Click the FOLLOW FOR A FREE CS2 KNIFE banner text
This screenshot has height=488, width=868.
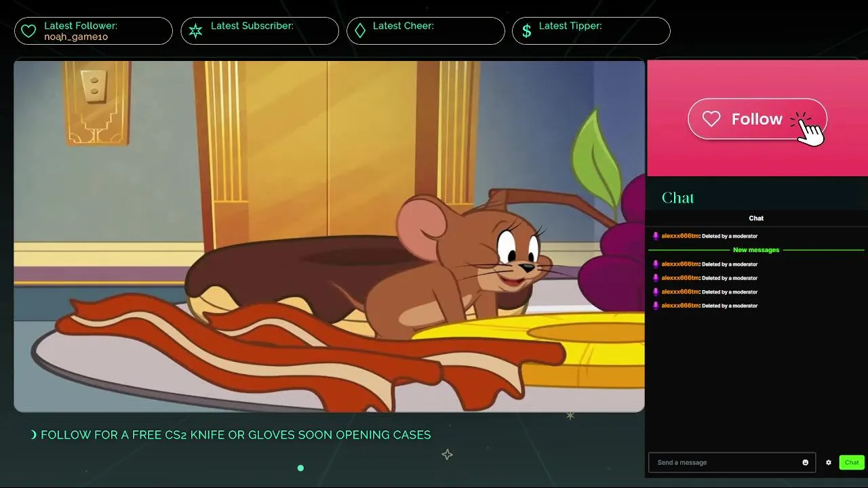click(x=236, y=435)
